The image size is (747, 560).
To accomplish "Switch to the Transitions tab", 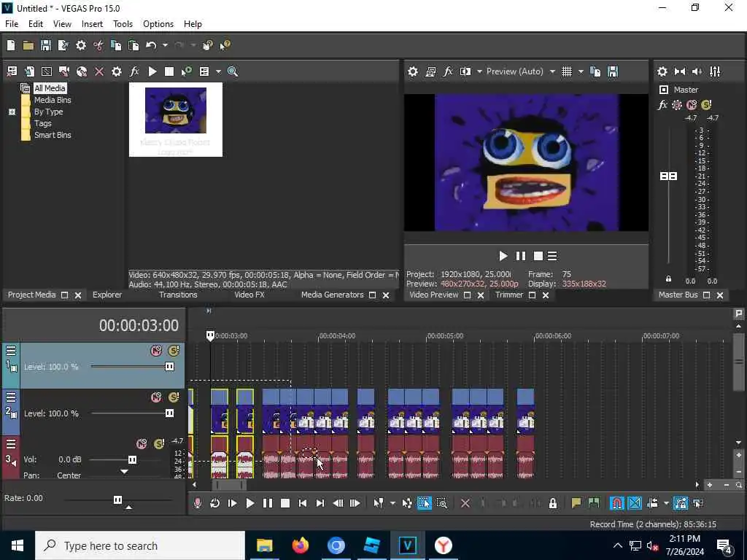I will coord(178,295).
